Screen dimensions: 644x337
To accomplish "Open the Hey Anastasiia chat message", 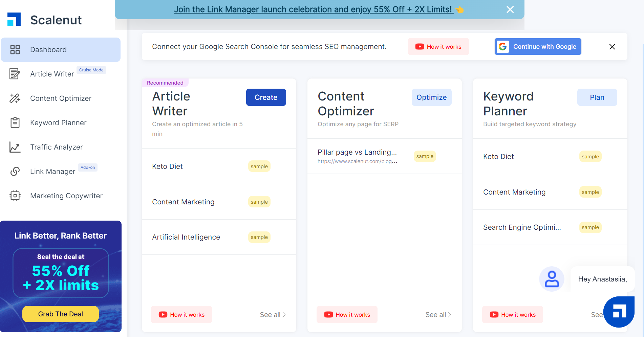I will 603,279.
